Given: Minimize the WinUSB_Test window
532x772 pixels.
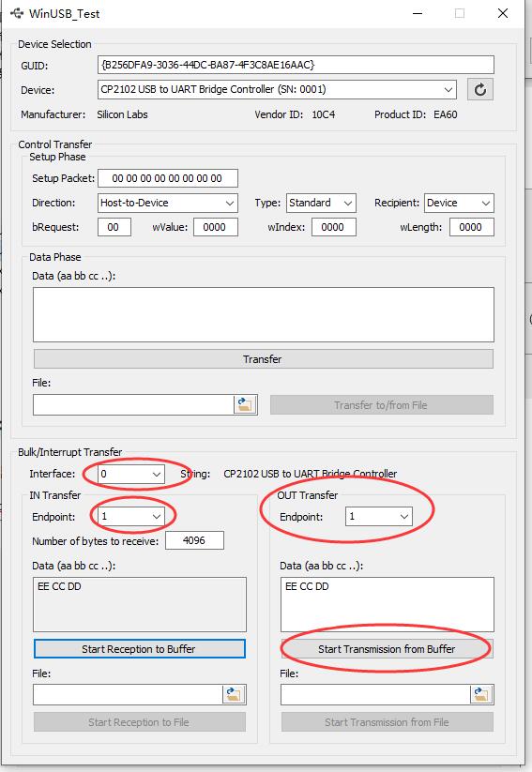Looking at the screenshot, I should tap(418, 13).
